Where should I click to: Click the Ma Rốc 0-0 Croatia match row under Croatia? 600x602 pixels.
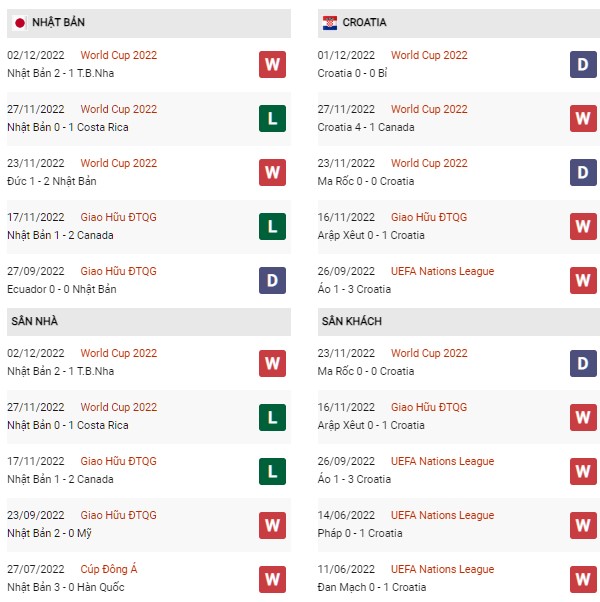point(459,173)
